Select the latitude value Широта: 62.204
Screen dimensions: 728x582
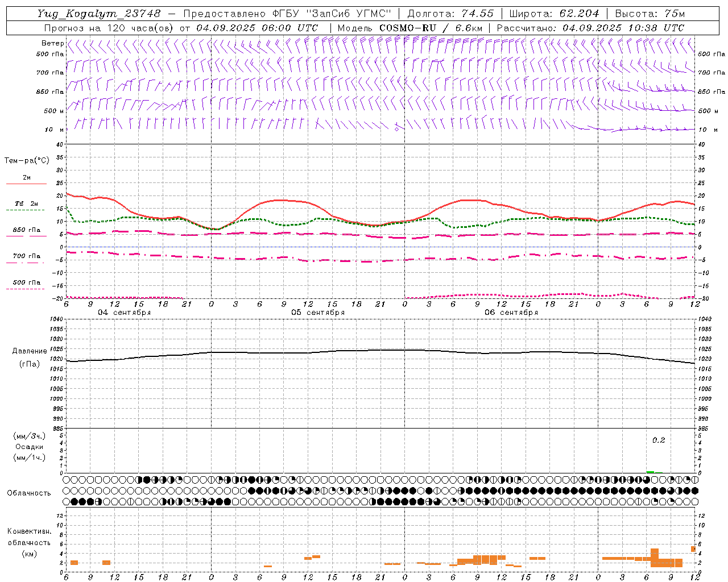[x=554, y=14]
